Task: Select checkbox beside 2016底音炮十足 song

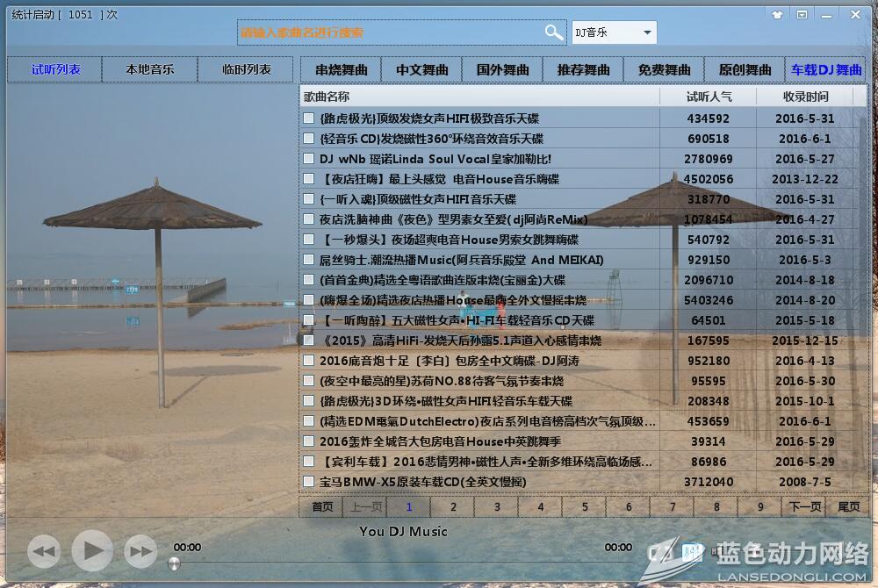Action: coord(308,361)
